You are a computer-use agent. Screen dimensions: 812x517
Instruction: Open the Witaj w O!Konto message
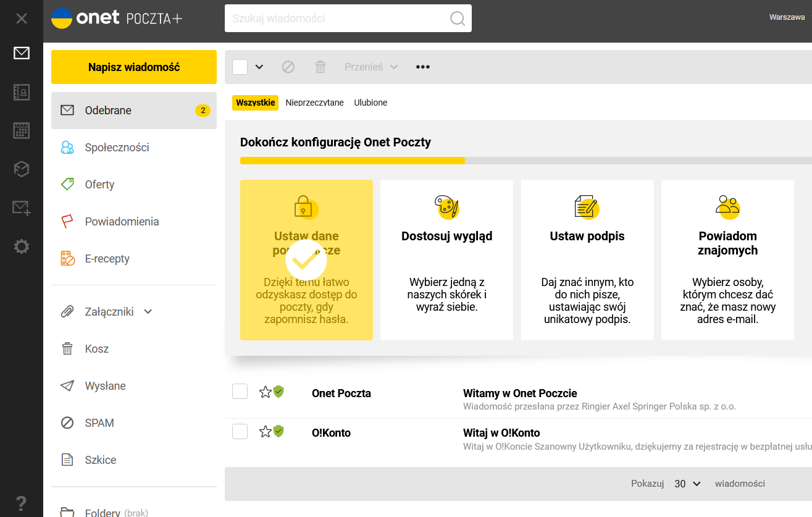pos(501,433)
